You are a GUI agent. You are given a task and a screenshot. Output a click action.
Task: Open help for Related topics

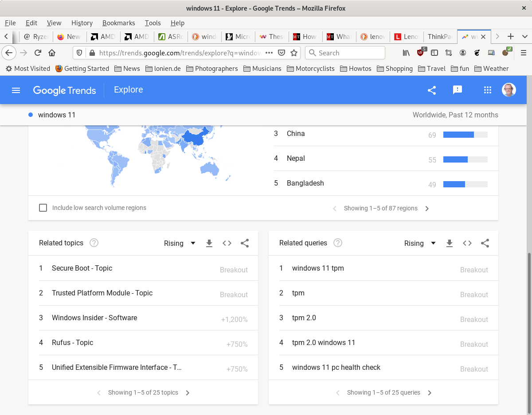[x=94, y=243]
